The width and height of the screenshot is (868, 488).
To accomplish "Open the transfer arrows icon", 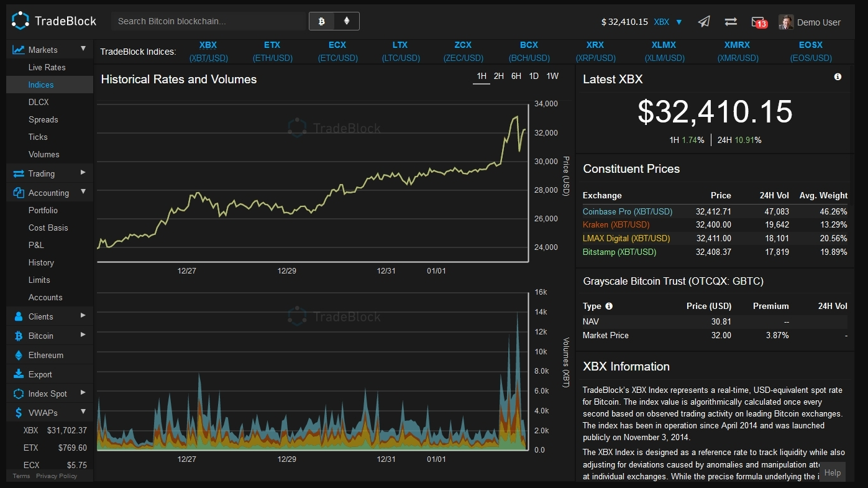I will (x=731, y=22).
